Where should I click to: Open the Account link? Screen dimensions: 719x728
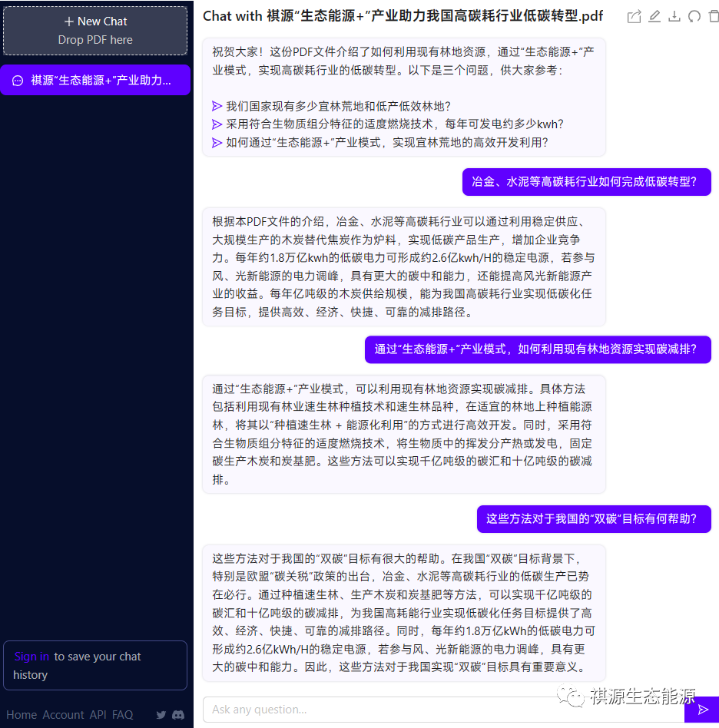[63, 714]
